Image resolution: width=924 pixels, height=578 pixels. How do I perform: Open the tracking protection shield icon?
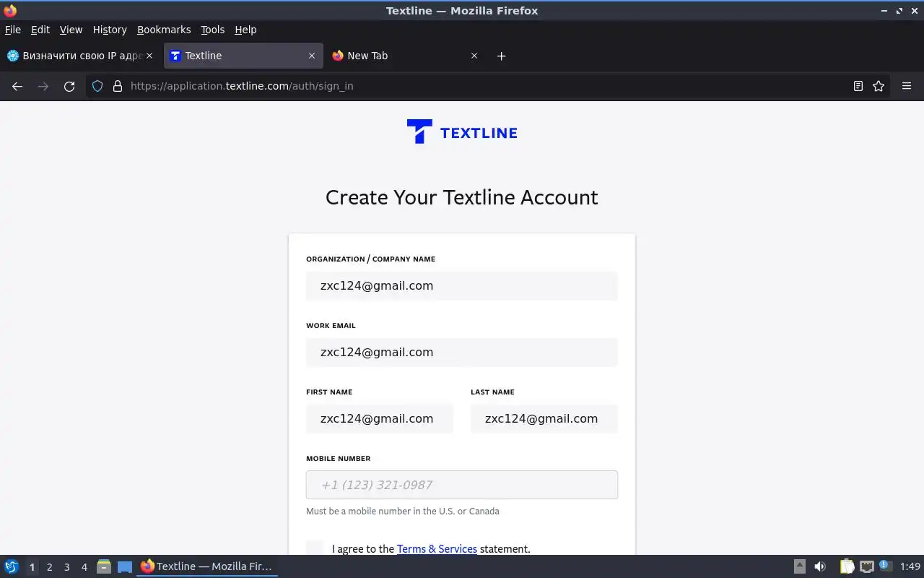click(x=98, y=86)
